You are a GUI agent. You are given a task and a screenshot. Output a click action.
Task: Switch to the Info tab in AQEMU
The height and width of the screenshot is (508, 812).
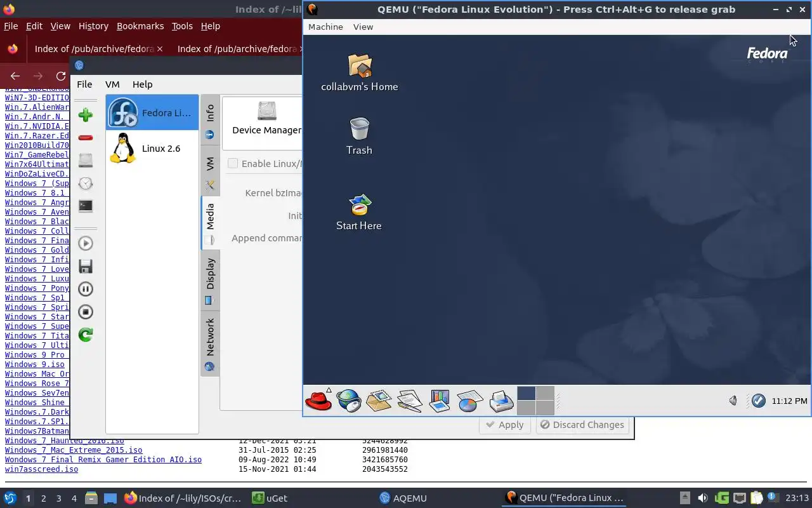click(x=210, y=121)
